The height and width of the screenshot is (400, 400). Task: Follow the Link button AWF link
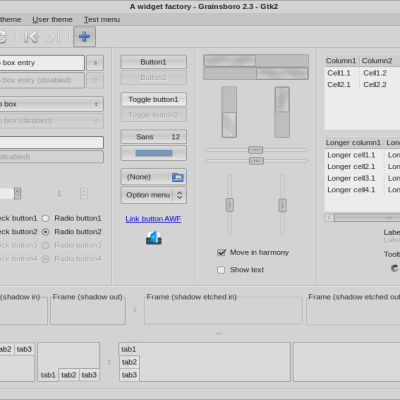(x=153, y=219)
